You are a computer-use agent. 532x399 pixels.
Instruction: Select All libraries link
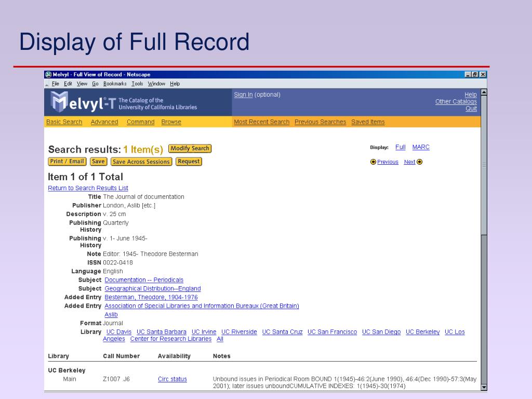(220, 339)
